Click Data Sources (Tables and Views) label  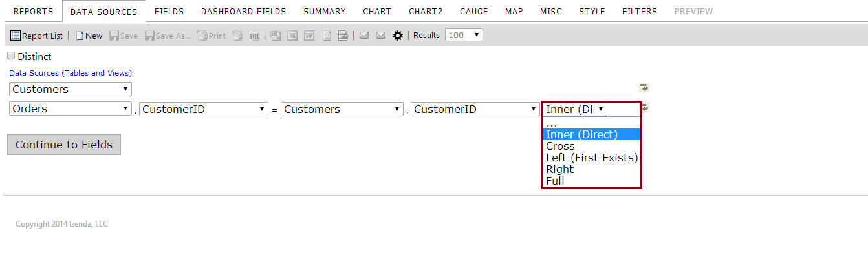(x=71, y=73)
